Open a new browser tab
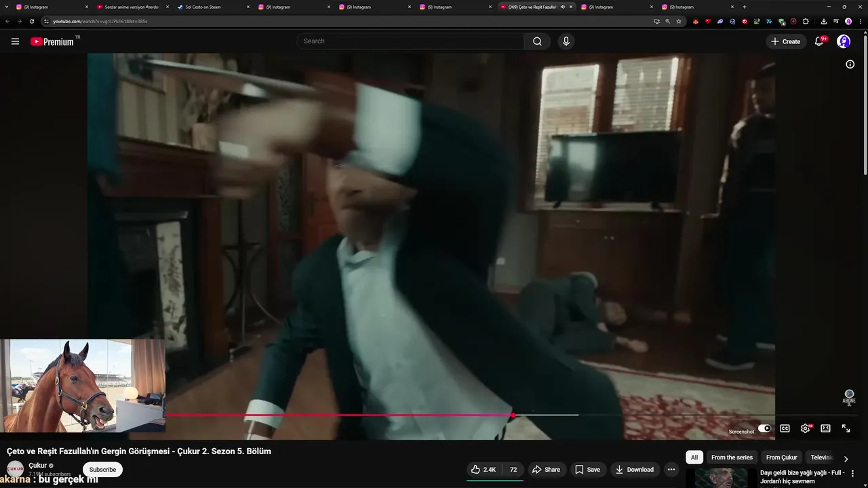This screenshot has height=488, width=868. pos(745,7)
